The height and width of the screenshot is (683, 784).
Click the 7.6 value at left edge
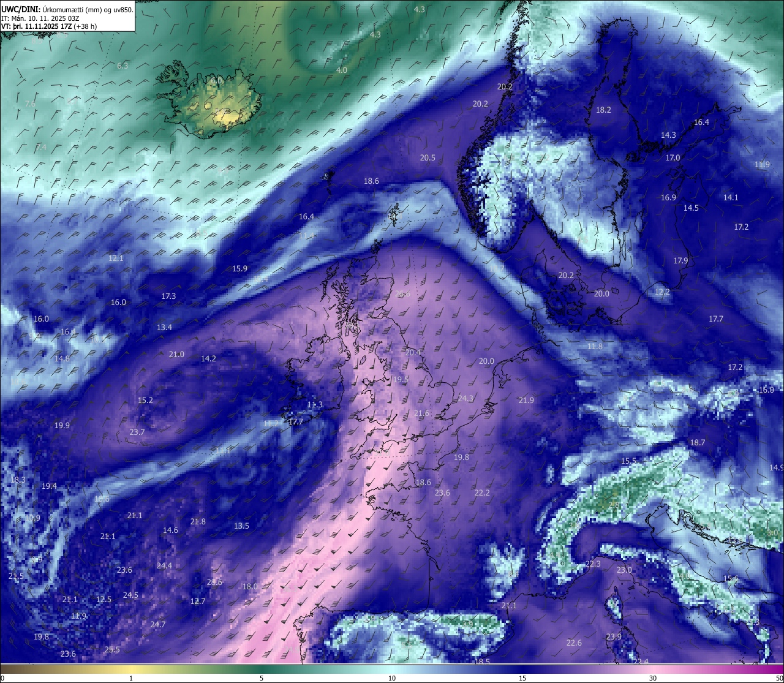30,104
